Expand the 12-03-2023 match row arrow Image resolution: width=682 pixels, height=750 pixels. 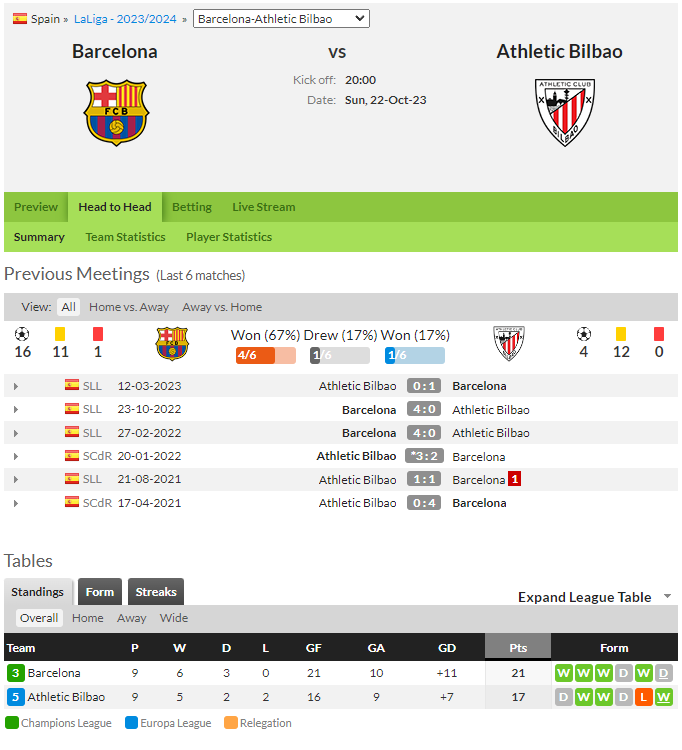pyautogui.click(x=16, y=386)
